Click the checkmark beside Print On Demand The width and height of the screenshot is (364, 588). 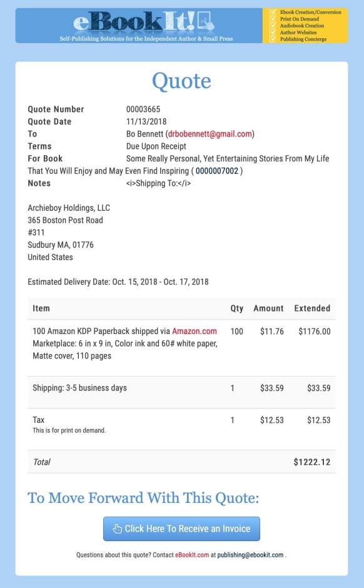pyautogui.click(x=273, y=19)
